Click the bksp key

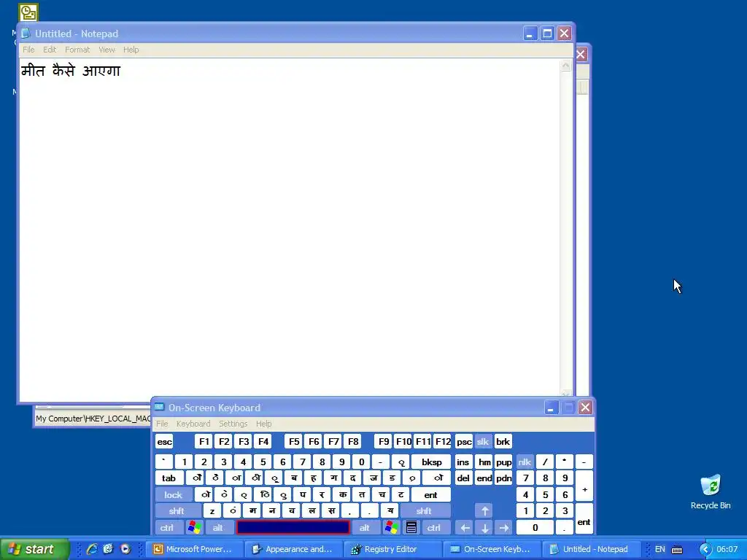[x=431, y=462]
